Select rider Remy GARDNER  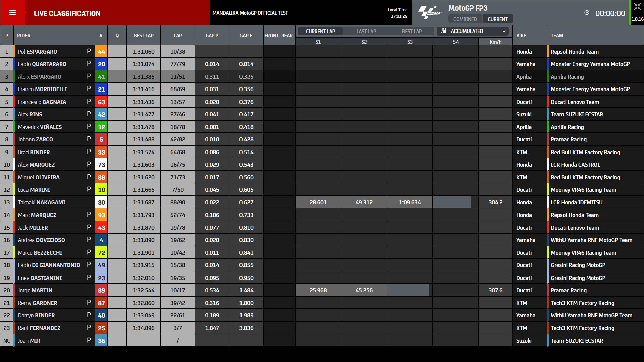point(38,303)
